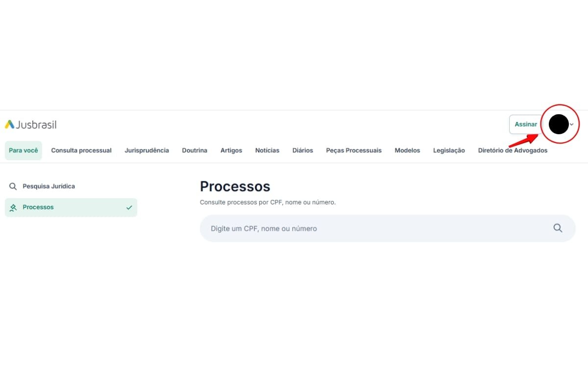This screenshot has height=392, width=588.
Task: Open Peças Processuais
Action: (x=354, y=150)
